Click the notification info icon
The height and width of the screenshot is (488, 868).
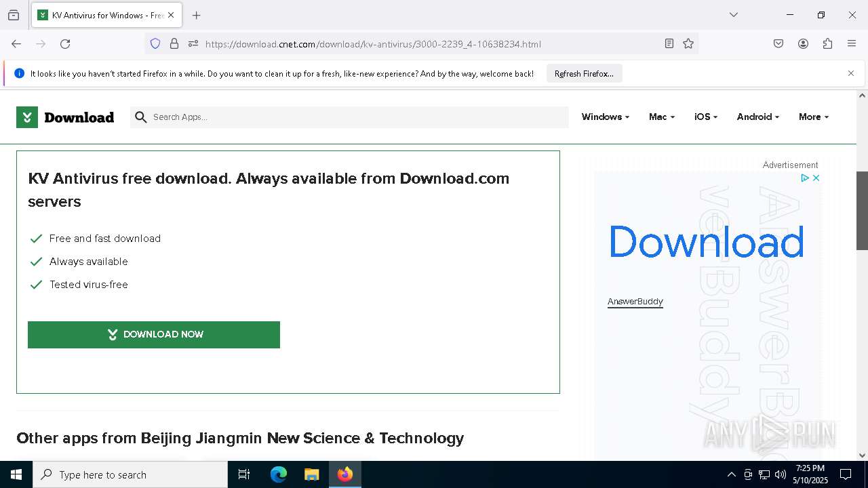(x=19, y=73)
